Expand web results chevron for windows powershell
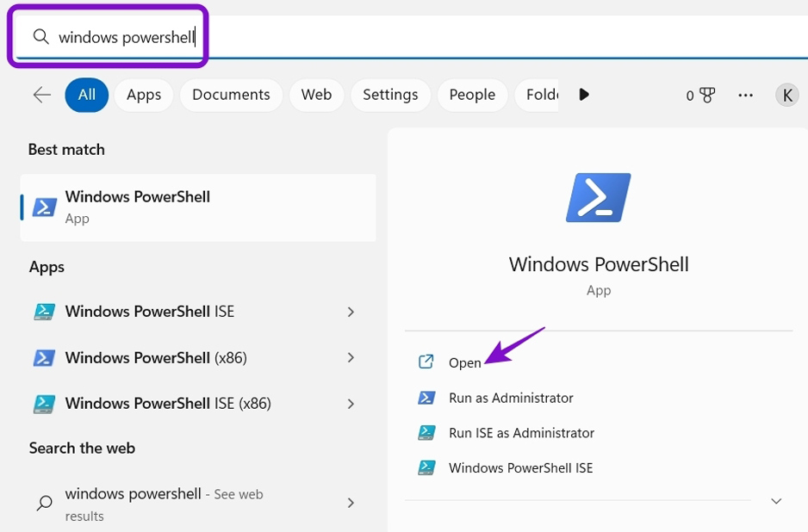 (351, 503)
